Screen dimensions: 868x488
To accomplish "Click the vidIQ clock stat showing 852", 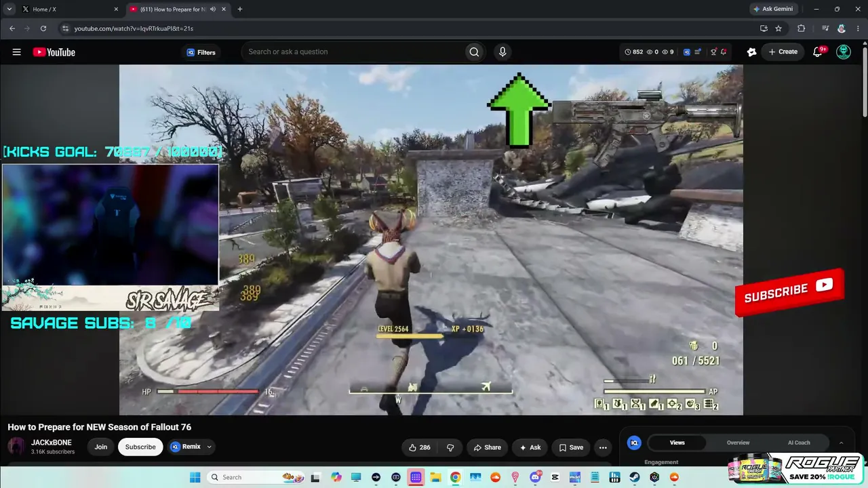I will [633, 52].
